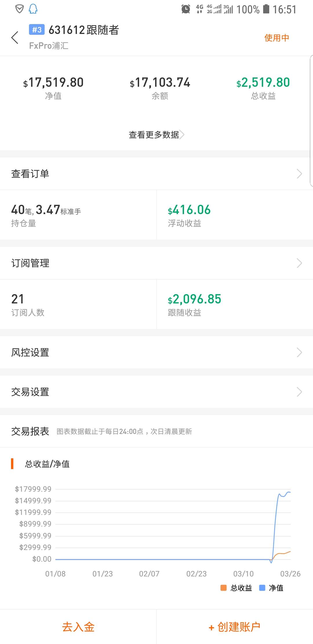Open the 订阅管理 row chevron

[x=299, y=263]
